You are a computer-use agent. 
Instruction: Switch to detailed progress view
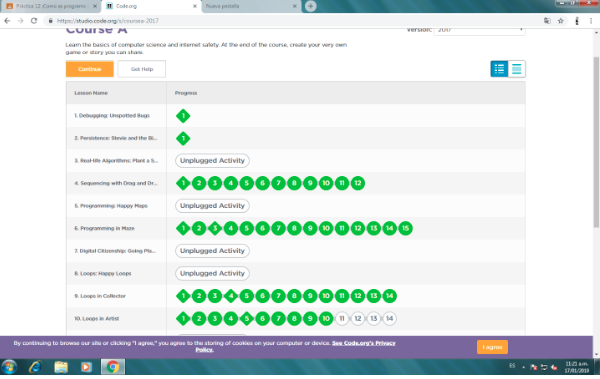517,69
